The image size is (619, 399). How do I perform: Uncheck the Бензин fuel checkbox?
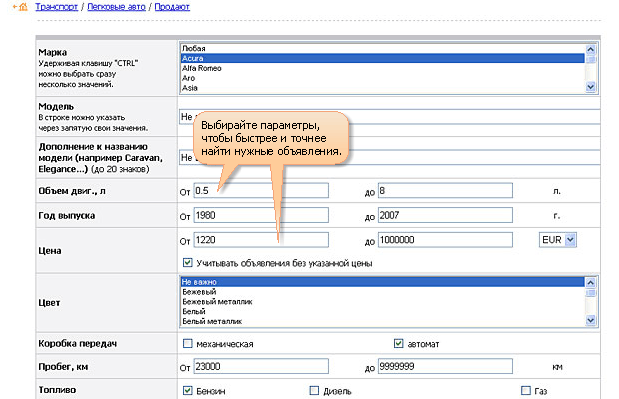coord(188,390)
